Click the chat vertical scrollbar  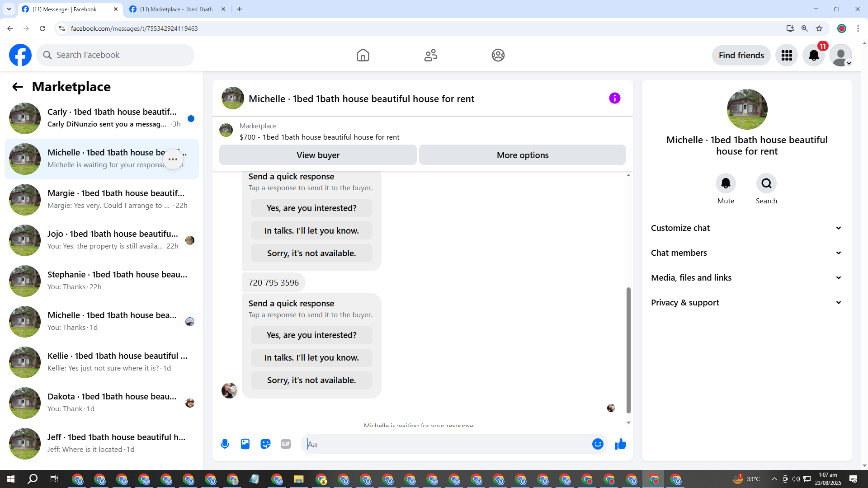(x=628, y=350)
